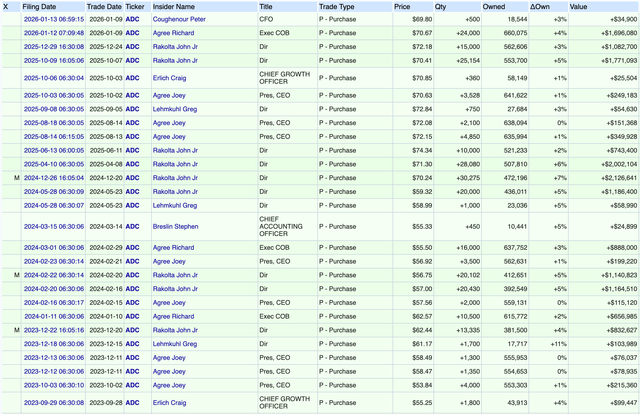
Task: Open filing dated 2023-12-22 16:05:16
Action: click(54, 330)
